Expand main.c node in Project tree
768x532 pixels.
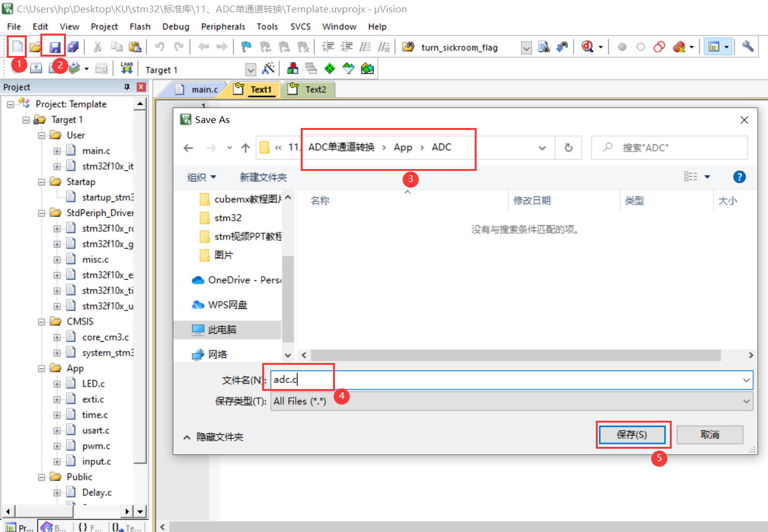click(x=57, y=150)
